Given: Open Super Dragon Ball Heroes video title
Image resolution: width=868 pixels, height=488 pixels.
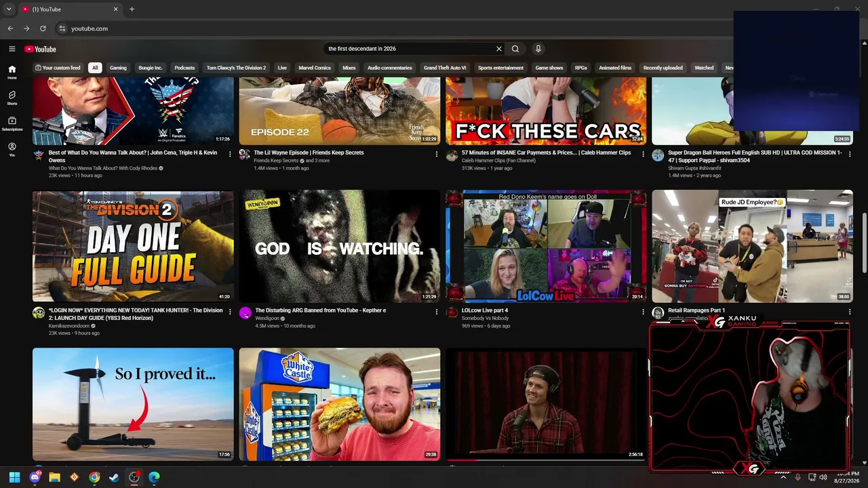Looking at the screenshot, I should 755,157.
